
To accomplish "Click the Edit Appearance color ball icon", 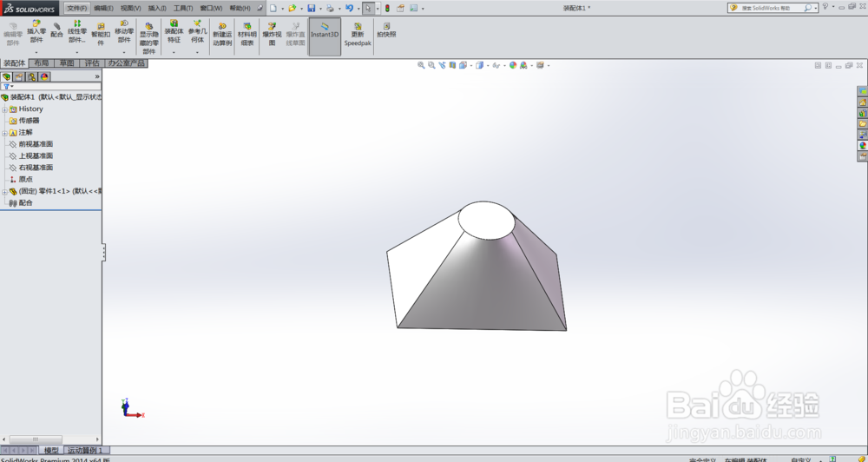I will click(513, 65).
